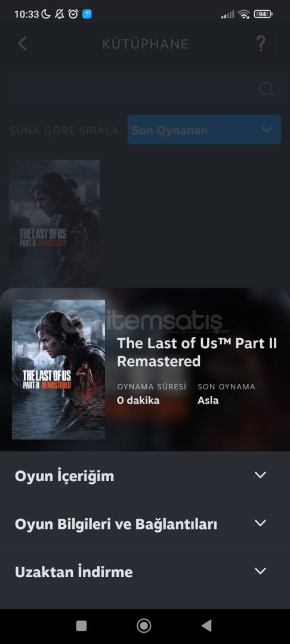Viewport: 290px width, 644px height.
Task: Tap the Wi-Fi status icon
Action: [x=243, y=14]
